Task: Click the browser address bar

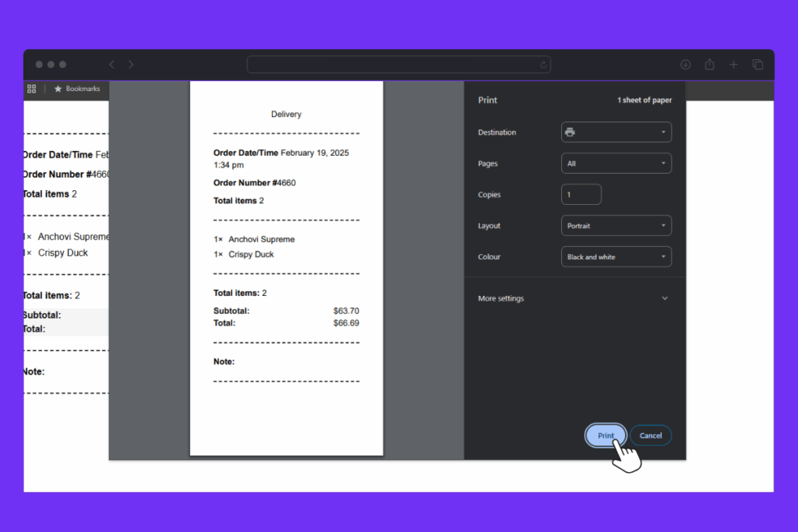Action: [x=398, y=65]
